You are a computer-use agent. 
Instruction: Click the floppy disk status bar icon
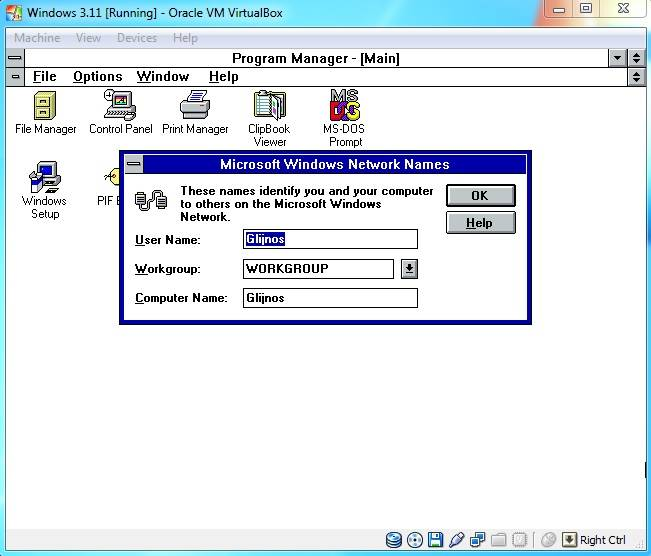pos(436,541)
